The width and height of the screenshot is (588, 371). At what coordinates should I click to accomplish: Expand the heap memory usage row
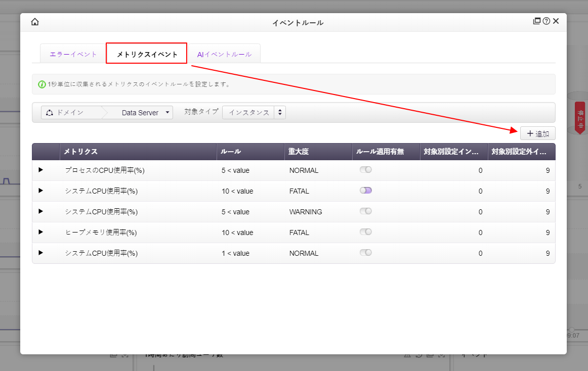(x=41, y=232)
